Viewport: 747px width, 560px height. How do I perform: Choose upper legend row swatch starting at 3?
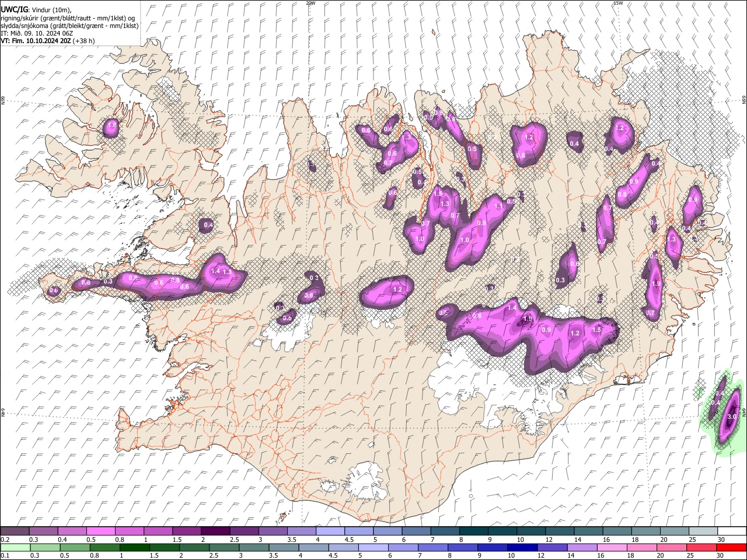(273, 531)
